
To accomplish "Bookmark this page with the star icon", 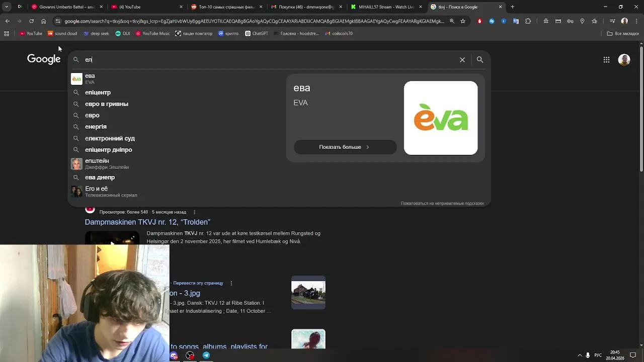I will tap(463, 21).
